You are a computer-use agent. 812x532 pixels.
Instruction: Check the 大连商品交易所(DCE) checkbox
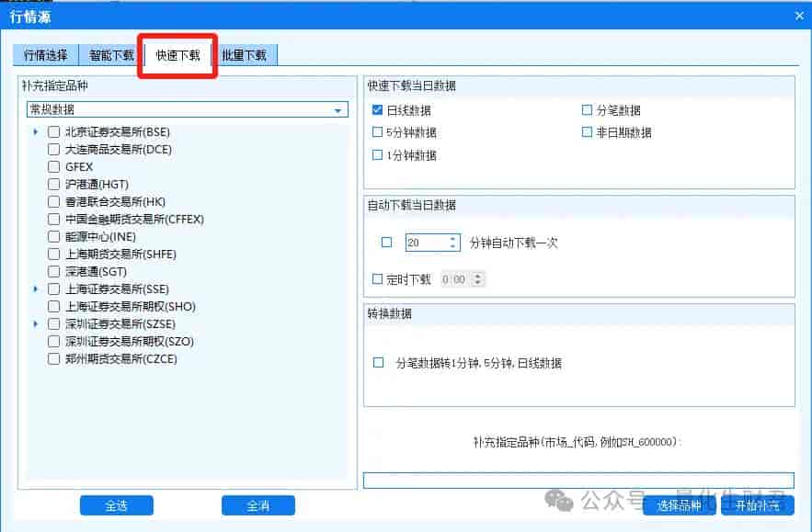point(53,150)
